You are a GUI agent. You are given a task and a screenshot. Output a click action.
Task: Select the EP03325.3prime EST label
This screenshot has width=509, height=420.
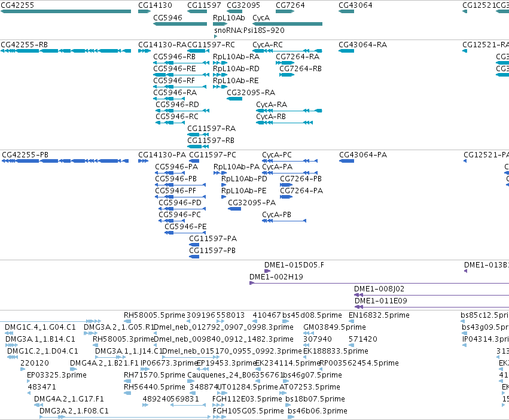point(57,375)
